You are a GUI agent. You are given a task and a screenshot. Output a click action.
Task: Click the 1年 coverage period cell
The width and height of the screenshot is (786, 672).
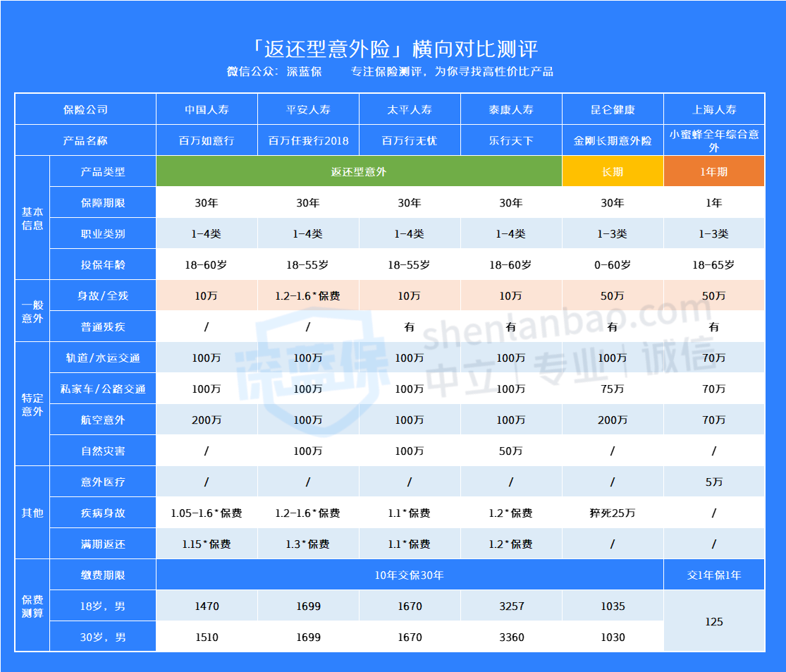point(714,202)
